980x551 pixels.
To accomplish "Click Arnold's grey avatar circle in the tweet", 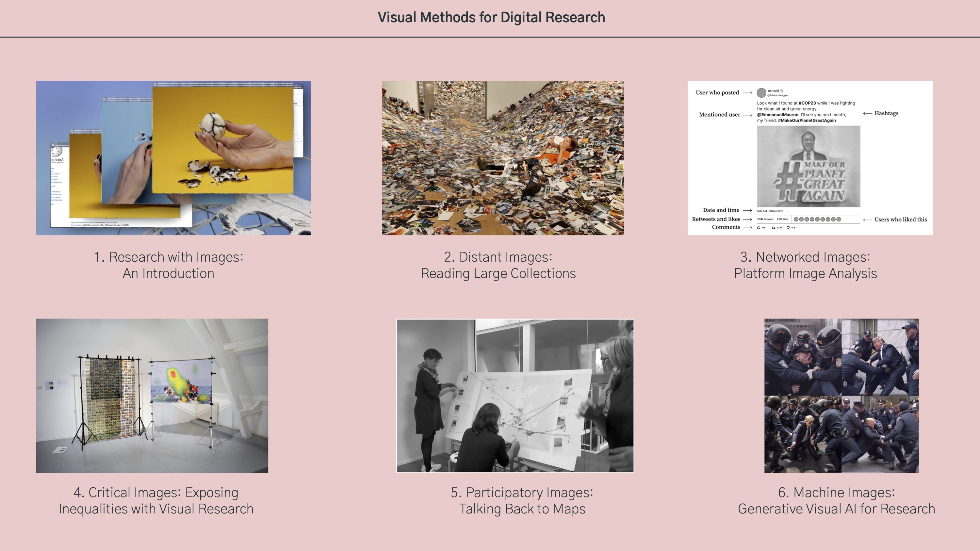I will (761, 93).
